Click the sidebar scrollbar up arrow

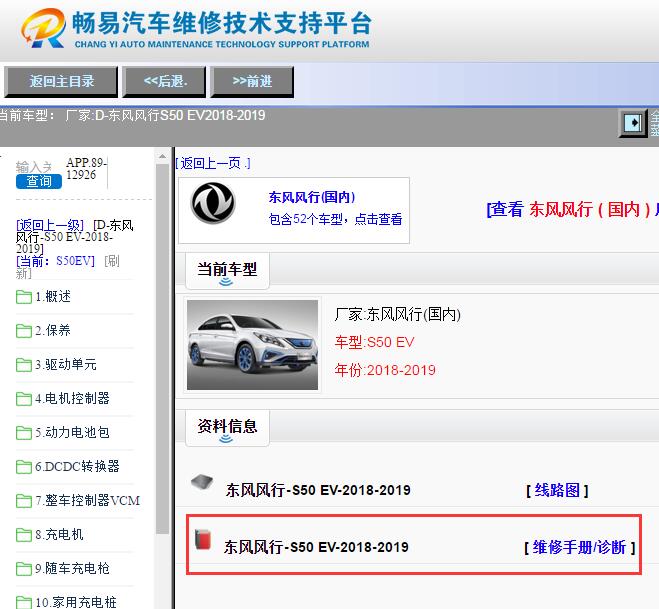(162, 156)
